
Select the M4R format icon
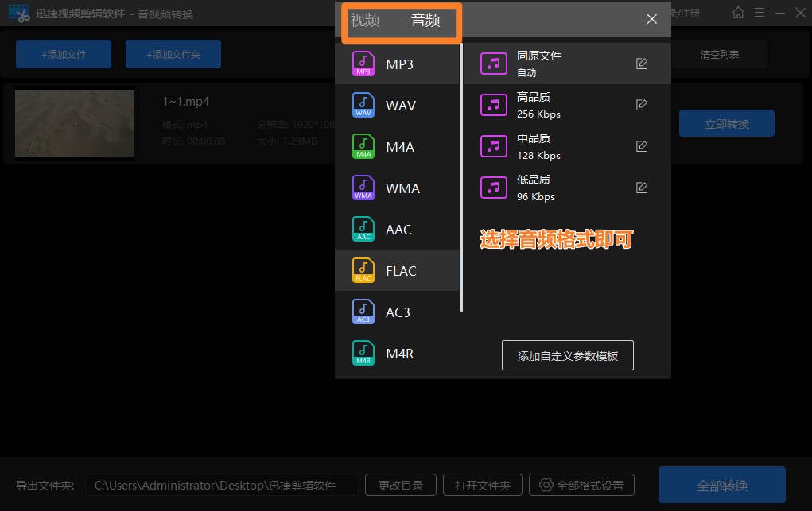point(363,353)
